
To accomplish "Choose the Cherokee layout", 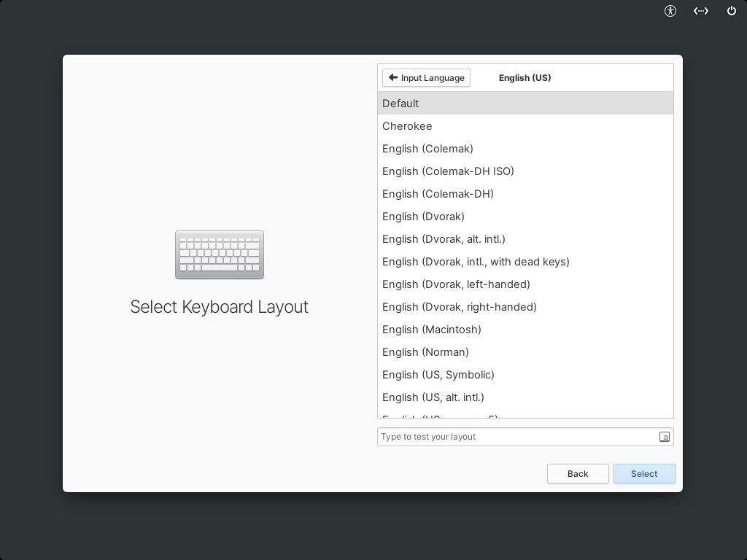I will coord(525,126).
